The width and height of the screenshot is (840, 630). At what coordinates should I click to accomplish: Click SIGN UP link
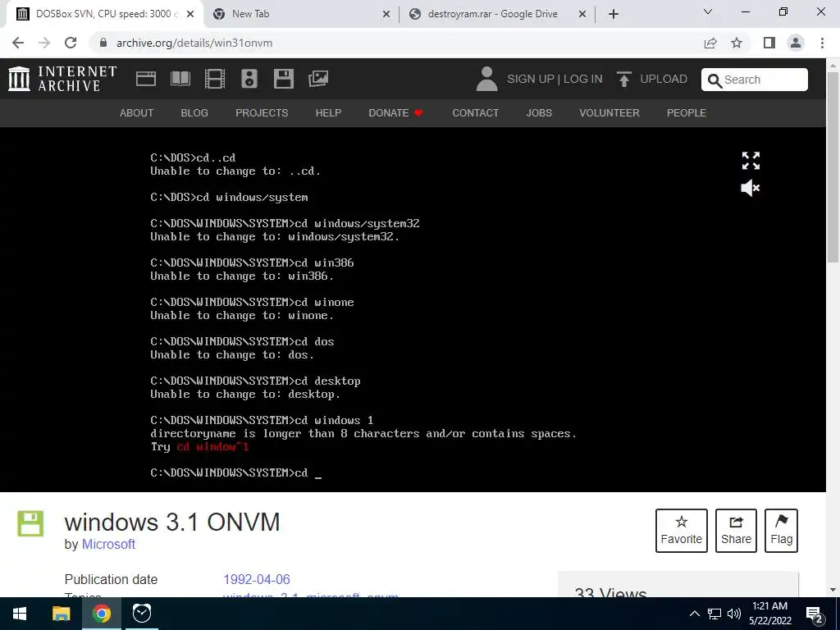[531, 79]
